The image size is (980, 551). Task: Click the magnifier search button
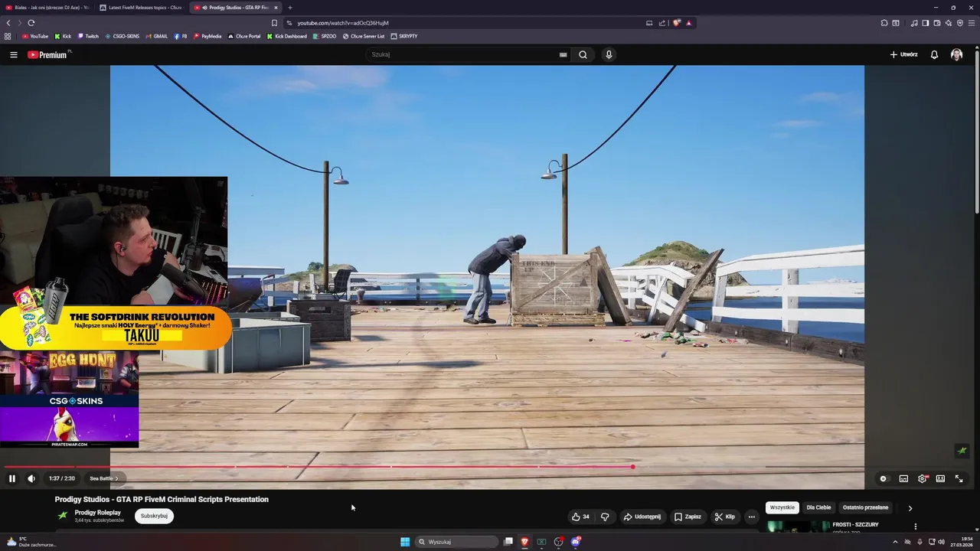pos(583,54)
